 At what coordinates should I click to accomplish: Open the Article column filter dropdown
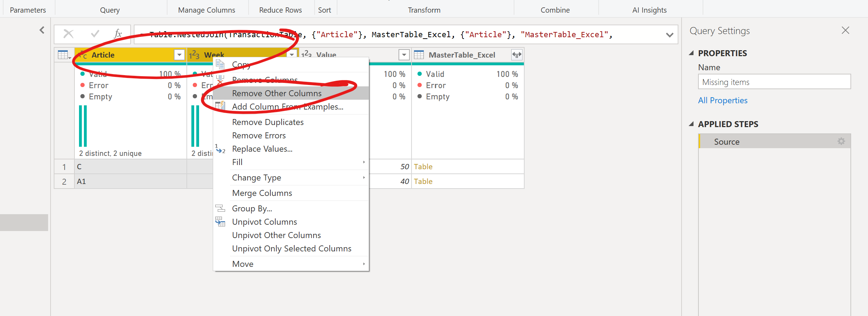point(179,55)
